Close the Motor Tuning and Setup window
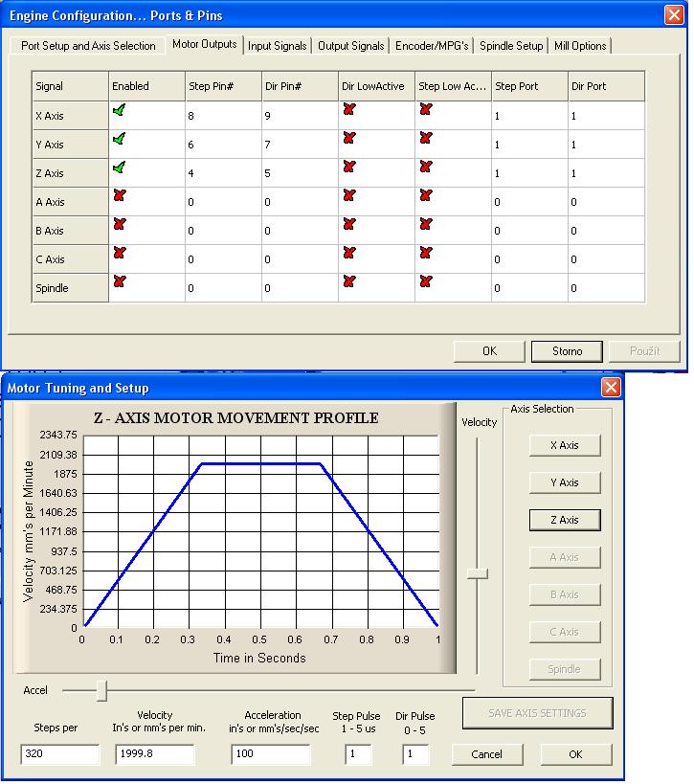This screenshot has height=784, width=694. point(611,388)
